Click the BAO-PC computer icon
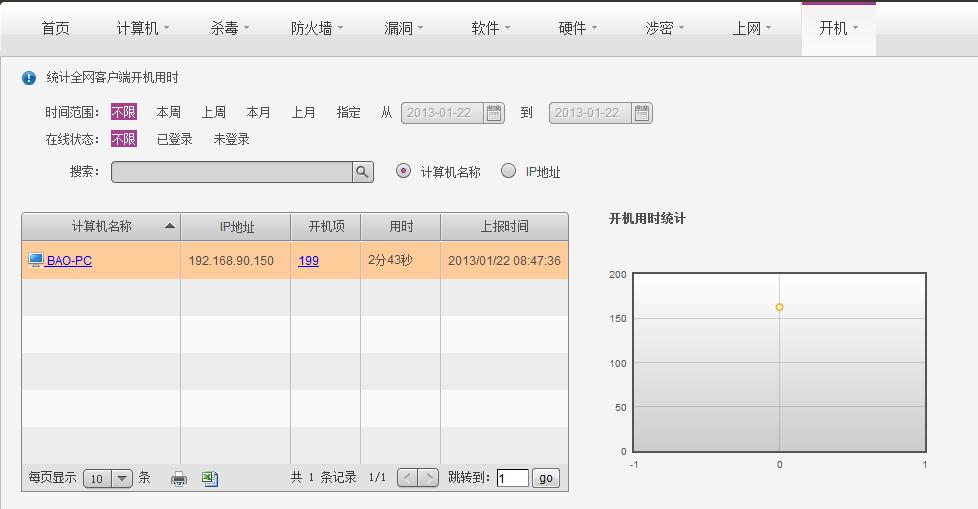The image size is (978, 509). click(36, 260)
